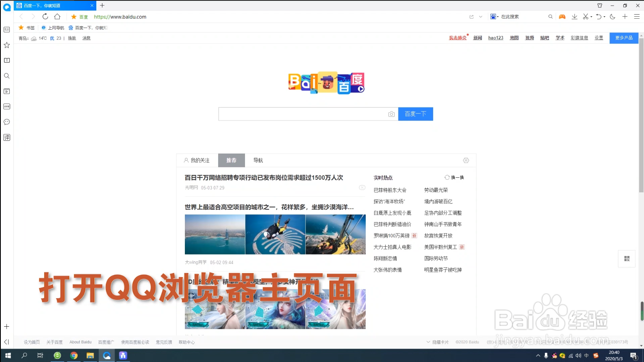Open the 学术 link
Screen dimensions: 644x362
click(560, 38)
